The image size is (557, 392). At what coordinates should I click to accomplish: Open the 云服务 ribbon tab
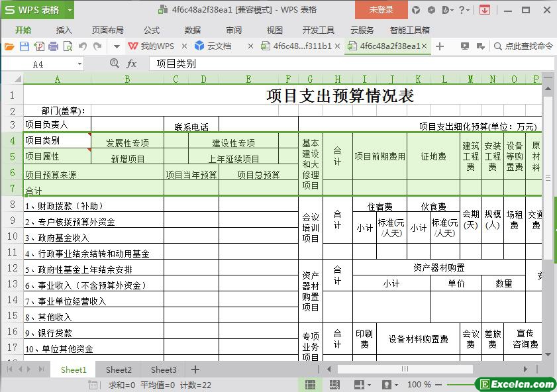pos(362,30)
